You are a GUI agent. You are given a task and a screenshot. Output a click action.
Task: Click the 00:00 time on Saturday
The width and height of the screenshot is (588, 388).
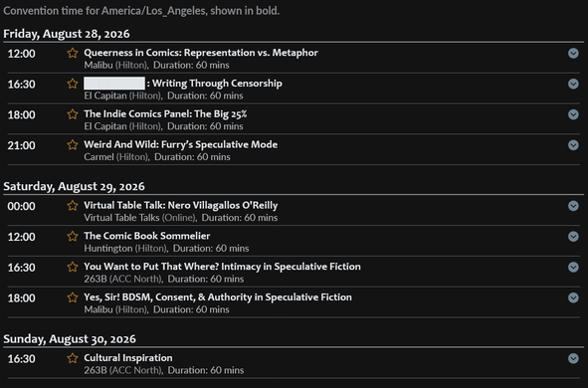click(21, 206)
